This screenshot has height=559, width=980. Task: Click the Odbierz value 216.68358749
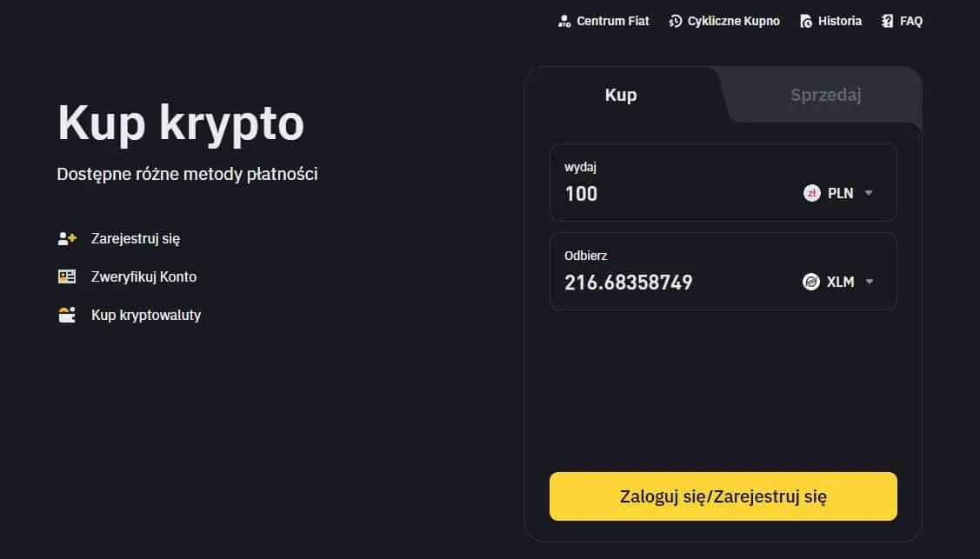click(x=629, y=282)
